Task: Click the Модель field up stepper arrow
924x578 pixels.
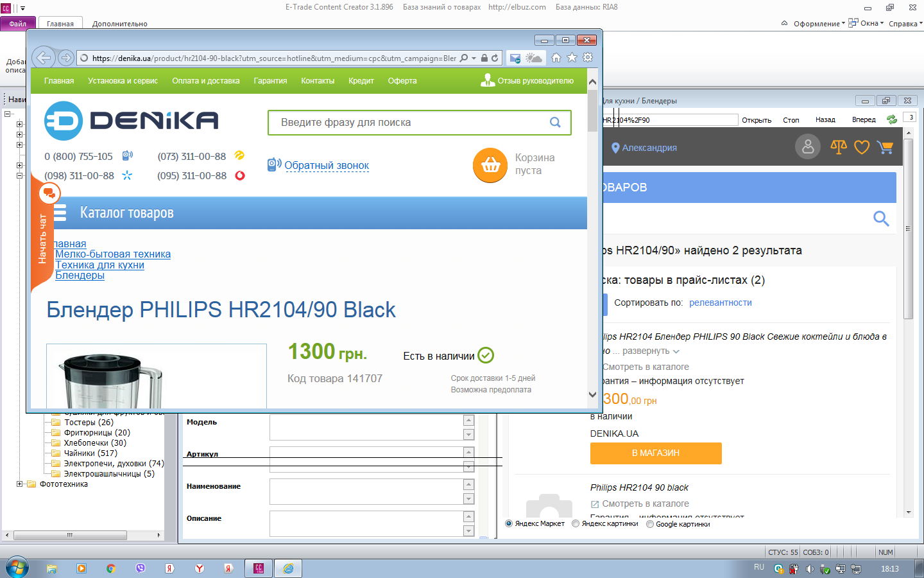Action: pyautogui.click(x=469, y=421)
